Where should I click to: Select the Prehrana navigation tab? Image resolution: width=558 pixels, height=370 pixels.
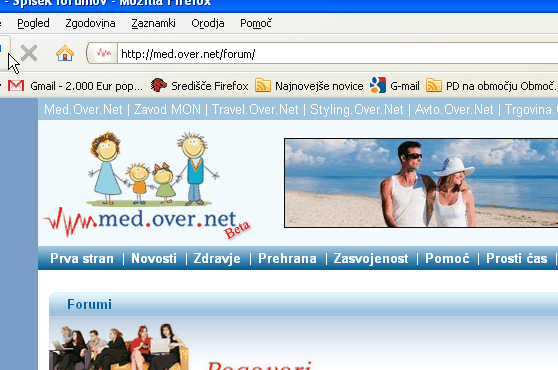pyautogui.click(x=287, y=258)
